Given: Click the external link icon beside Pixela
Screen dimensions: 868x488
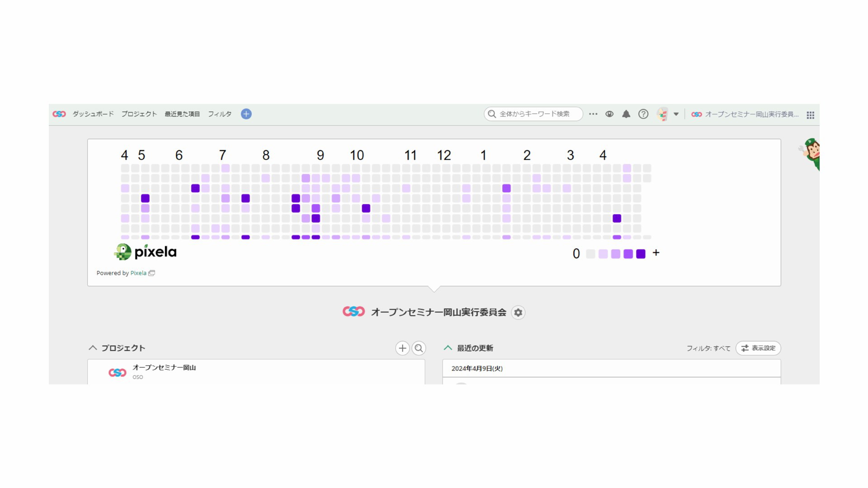Looking at the screenshot, I should click(152, 273).
